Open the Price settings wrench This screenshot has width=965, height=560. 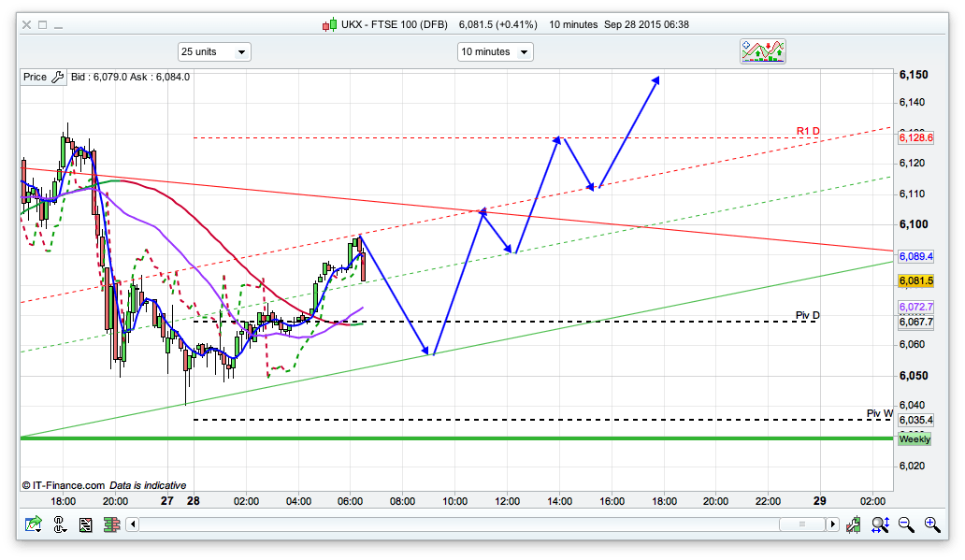click(x=57, y=78)
